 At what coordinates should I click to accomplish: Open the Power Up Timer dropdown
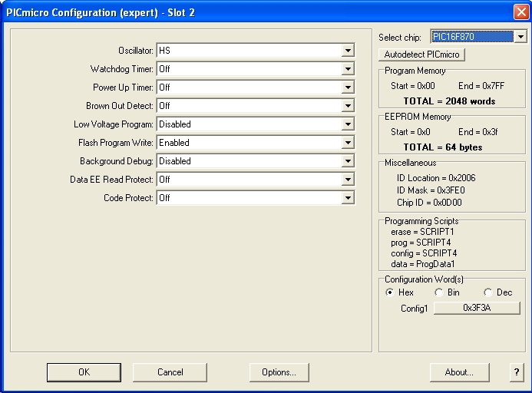click(256, 88)
